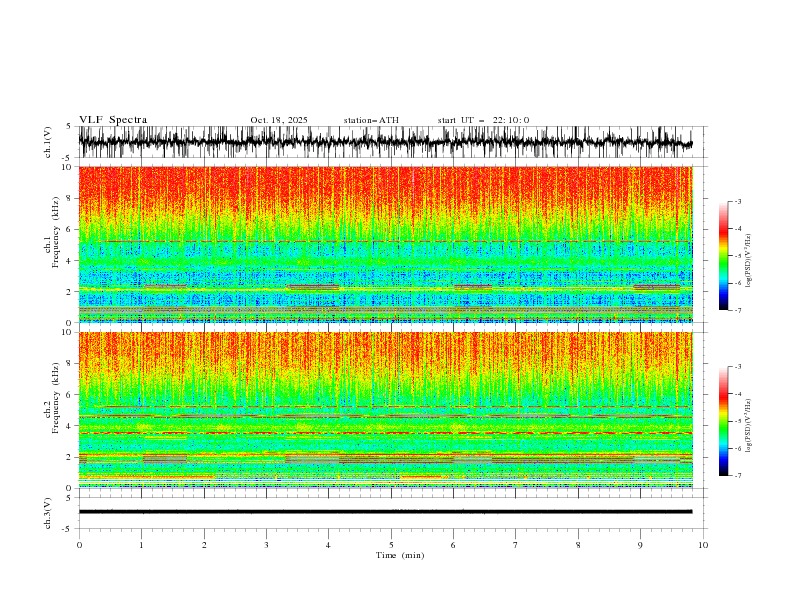Click the 'station=ATH' label
Image resolution: width=792 pixels, height=612 pixels.
371,120
